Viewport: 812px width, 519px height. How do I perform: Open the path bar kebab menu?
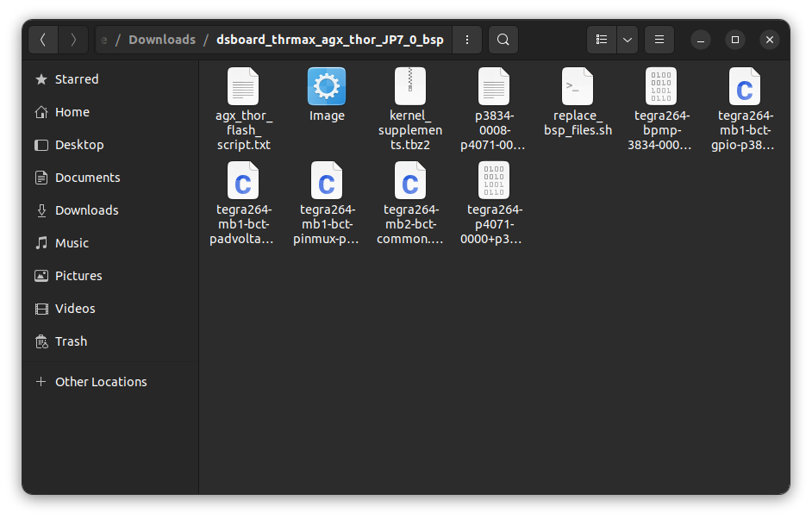[466, 39]
